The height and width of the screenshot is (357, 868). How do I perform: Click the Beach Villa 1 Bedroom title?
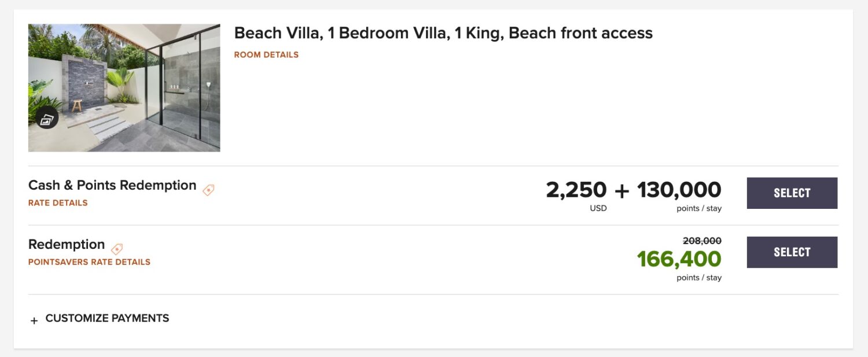443,34
